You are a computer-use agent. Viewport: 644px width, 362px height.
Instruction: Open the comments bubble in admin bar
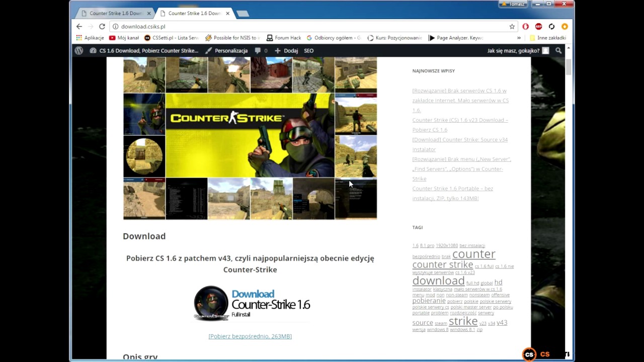pos(261,51)
